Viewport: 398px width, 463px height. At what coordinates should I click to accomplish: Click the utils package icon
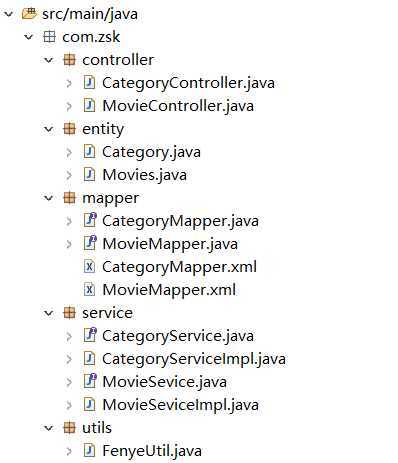[69, 427]
